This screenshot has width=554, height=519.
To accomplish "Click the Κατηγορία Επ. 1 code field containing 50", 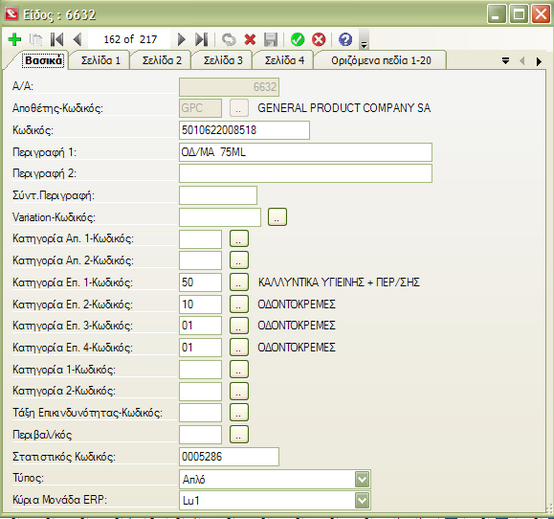I will [x=200, y=282].
